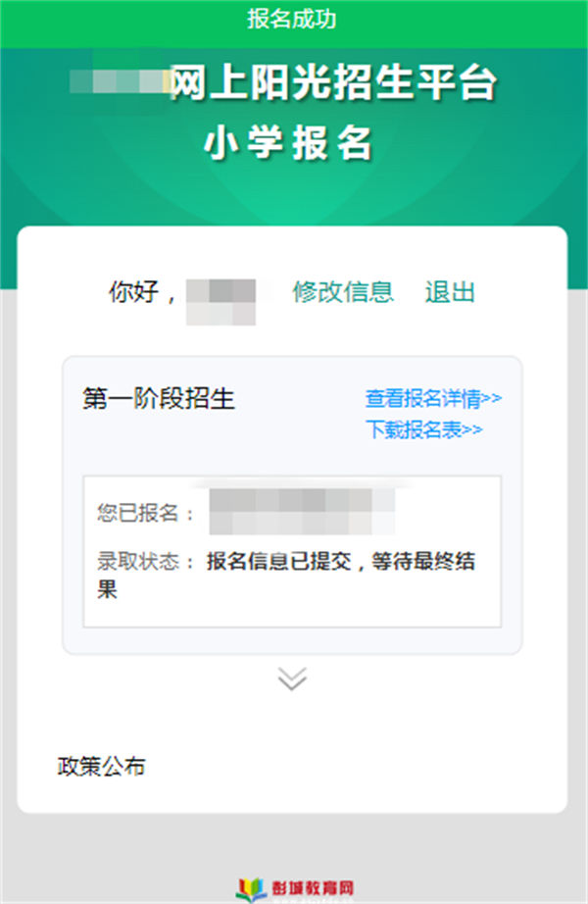588x904 pixels.
Task: Click the 小学报名 subtitle
Action: 288,143
